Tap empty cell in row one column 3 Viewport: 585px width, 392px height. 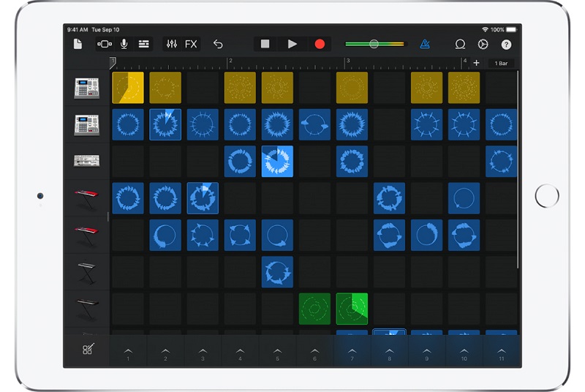point(203,88)
